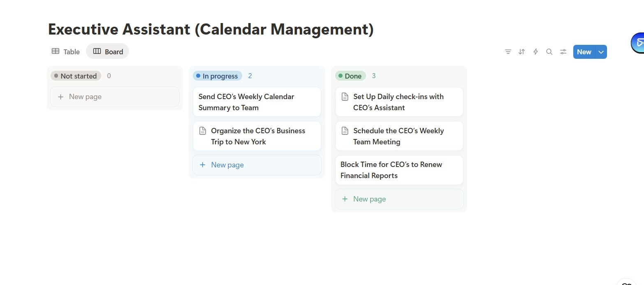Screen dimensions: 644x285
Task: Click page icon on New York trip card
Action: click(x=202, y=131)
